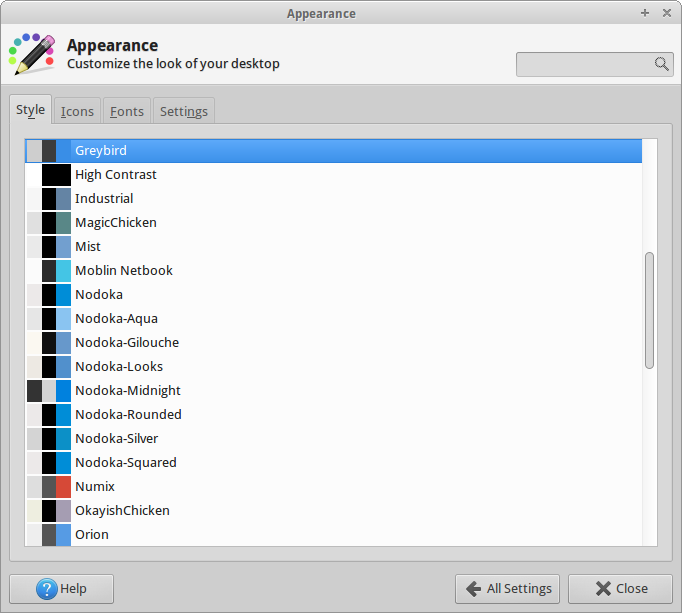This screenshot has height=613, width=682.
Task: Click the theme list scrollbar handle
Action: pyautogui.click(x=649, y=310)
